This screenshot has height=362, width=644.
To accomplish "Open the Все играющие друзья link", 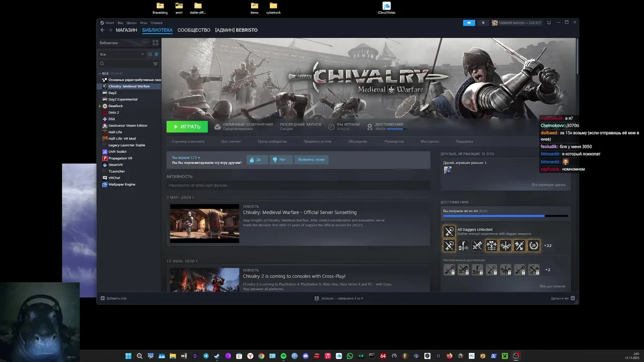I will tap(548, 185).
